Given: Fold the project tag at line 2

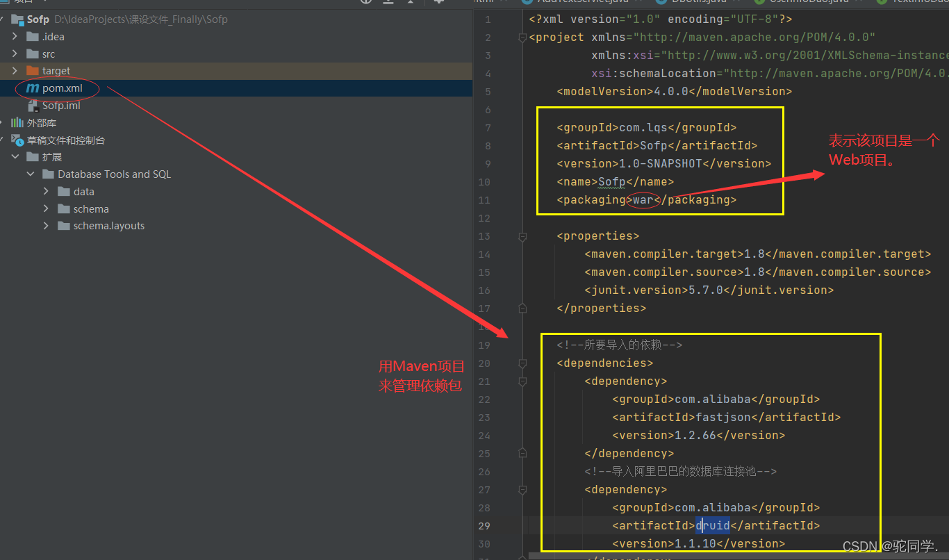Looking at the screenshot, I should click(522, 38).
